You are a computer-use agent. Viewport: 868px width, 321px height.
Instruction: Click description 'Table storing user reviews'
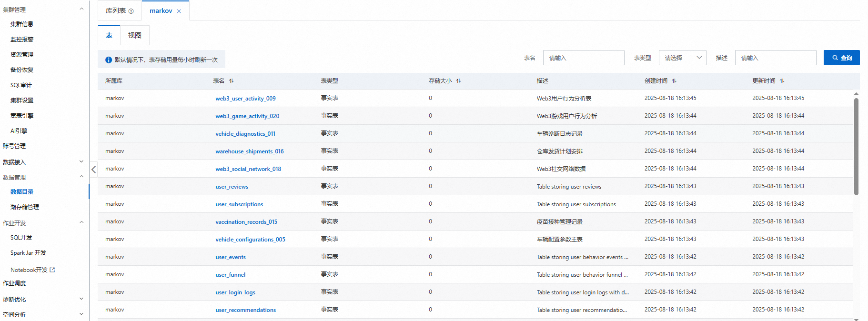click(569, 187)
